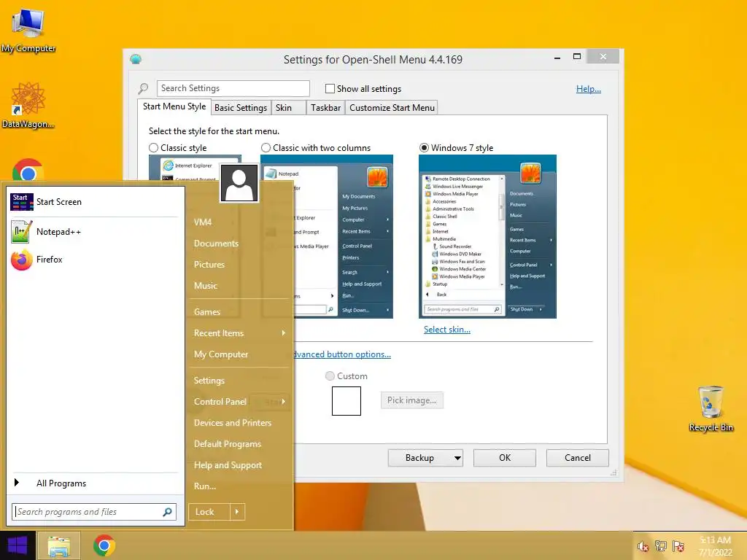Open the Start Screen shortcut icon

click(21, 202)
